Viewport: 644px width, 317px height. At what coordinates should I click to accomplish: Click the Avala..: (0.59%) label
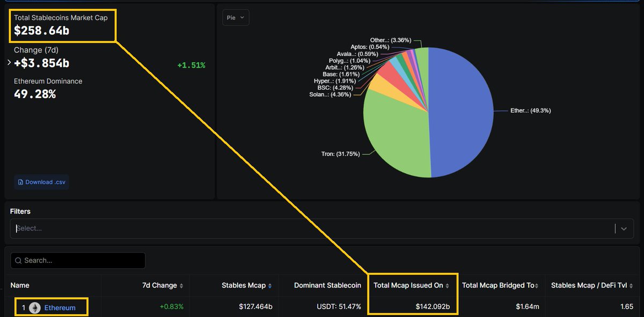pos(357,54)
